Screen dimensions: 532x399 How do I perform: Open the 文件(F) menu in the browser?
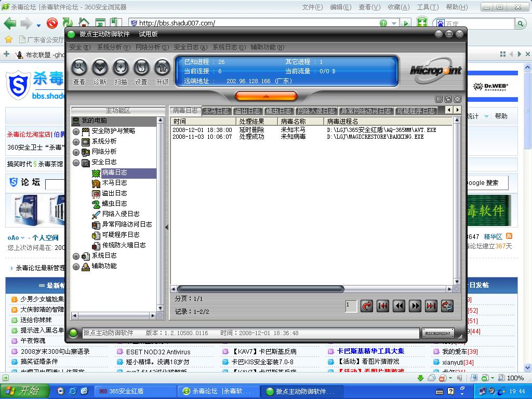pyautogui.click(x=312, y=7)
